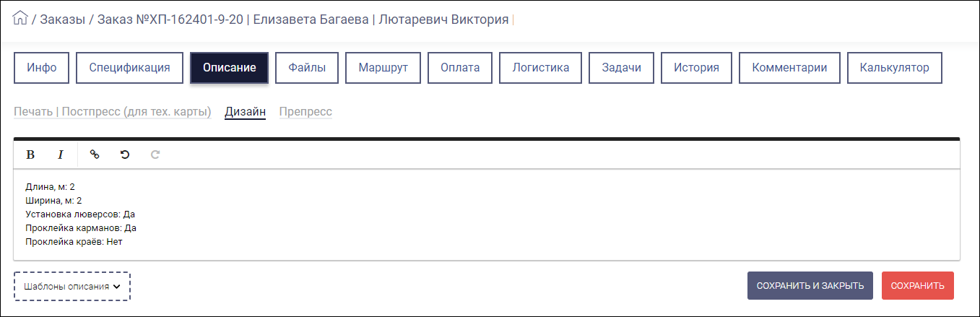Open the Оплата tab

point(460,68)
